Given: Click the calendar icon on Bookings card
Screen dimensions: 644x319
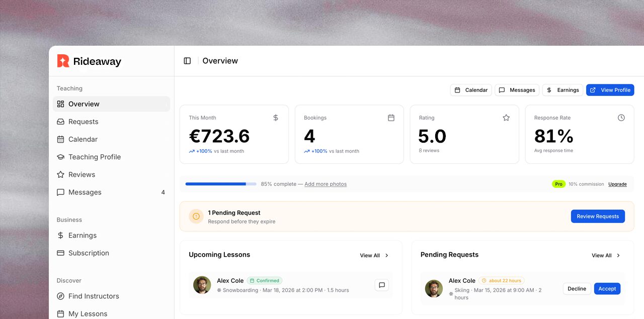Looking at the screenshot, I should click(391, 118).
